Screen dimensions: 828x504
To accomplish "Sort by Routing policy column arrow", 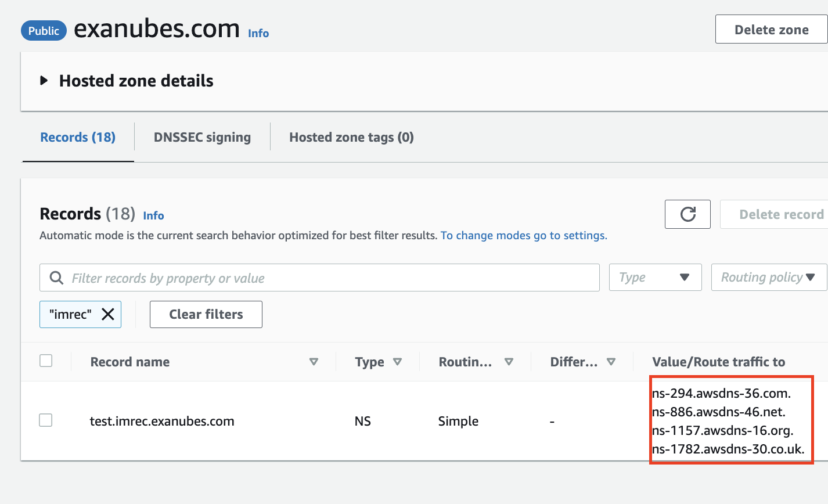I will (x=509, y=362).
